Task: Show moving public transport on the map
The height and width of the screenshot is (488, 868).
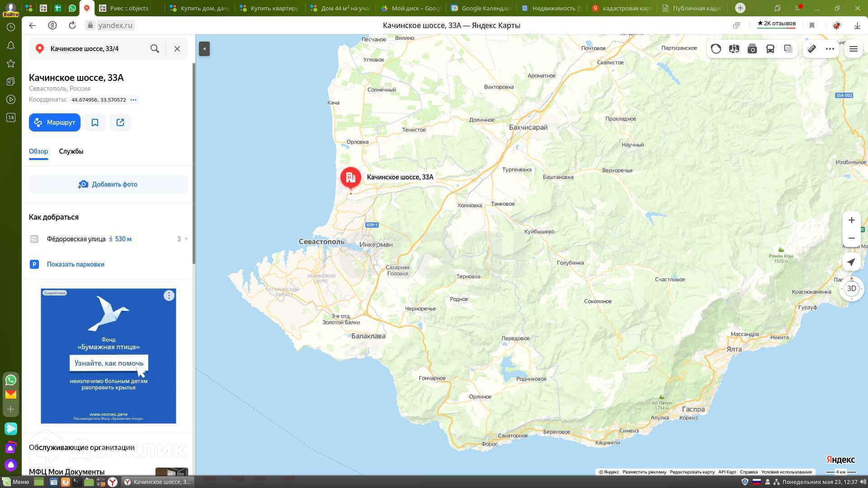Action: pyautogui.click(x=770, y=49)
